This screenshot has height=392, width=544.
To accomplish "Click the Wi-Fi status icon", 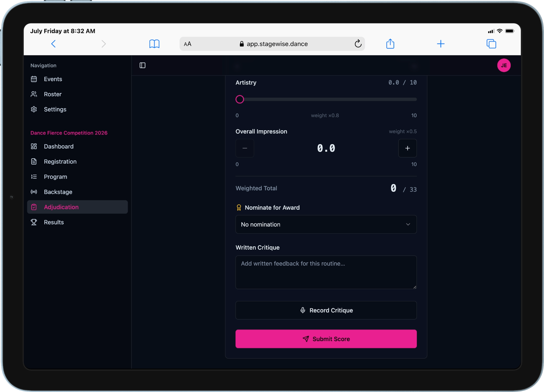I will (499, 31).
